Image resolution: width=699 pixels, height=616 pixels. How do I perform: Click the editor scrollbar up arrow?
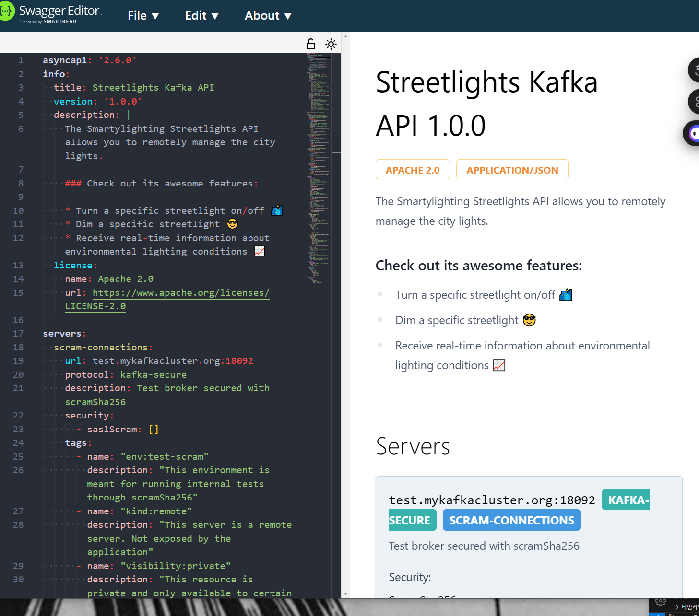345,36
